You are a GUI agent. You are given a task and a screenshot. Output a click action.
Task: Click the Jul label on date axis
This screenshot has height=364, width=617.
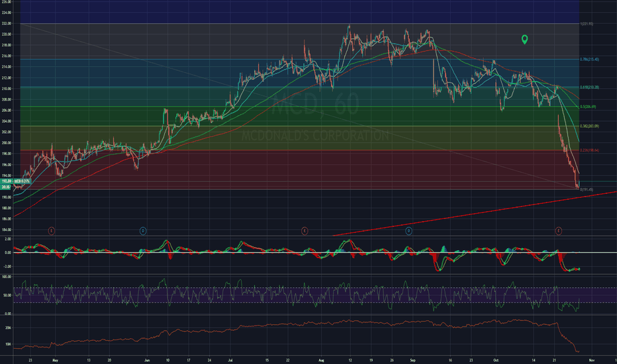pyautogui.click(x=230, y=360)
